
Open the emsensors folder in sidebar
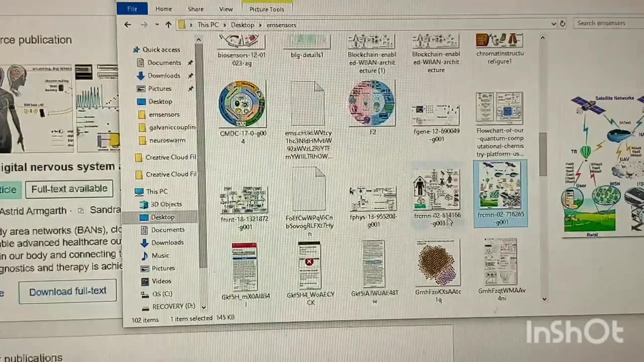click(164, 115)
